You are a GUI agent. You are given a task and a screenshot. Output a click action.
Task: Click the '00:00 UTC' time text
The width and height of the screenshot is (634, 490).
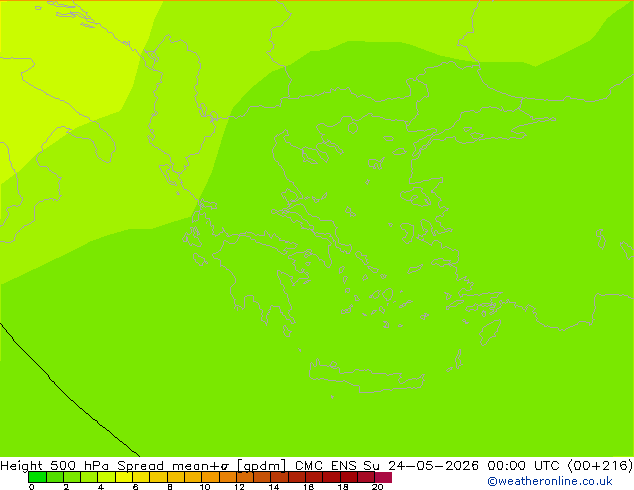[x=524, y=465]
